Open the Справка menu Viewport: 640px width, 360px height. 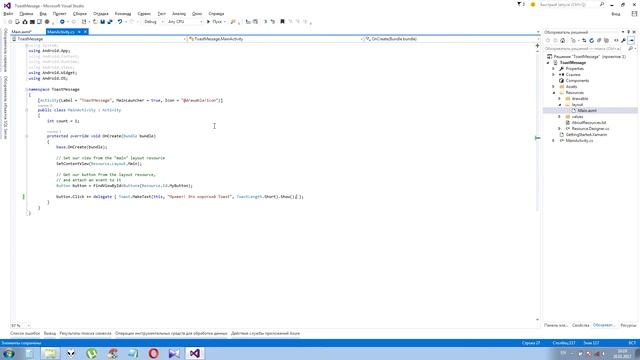[x=216, y=13]
